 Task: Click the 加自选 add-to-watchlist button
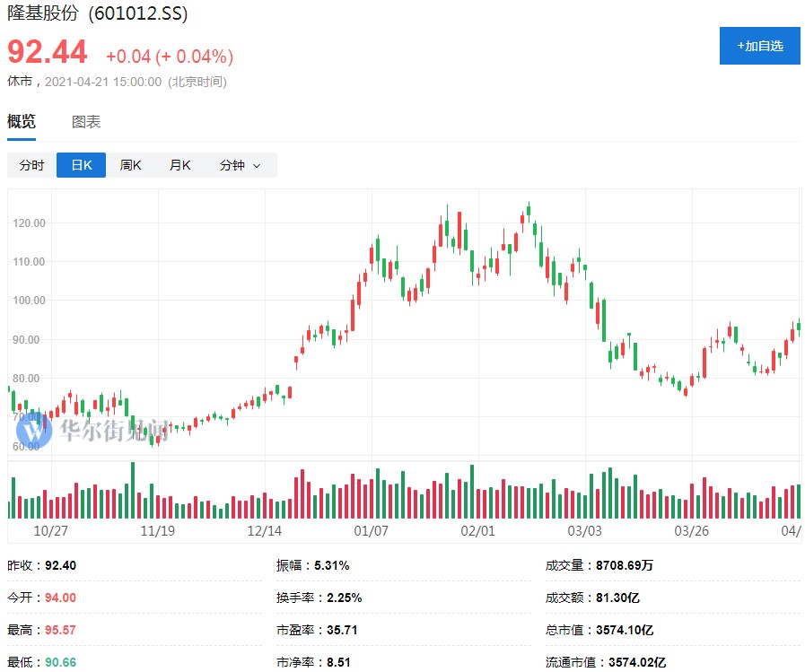759,46
